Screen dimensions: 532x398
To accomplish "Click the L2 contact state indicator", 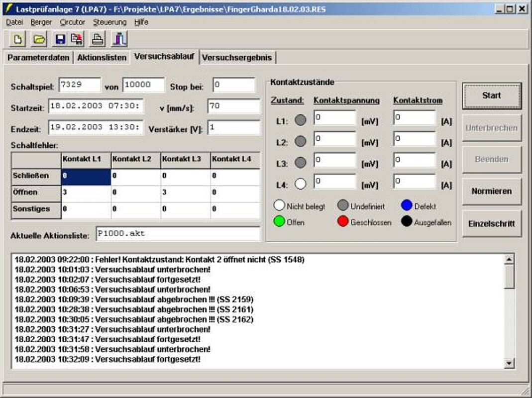I will tap(300, 141).
